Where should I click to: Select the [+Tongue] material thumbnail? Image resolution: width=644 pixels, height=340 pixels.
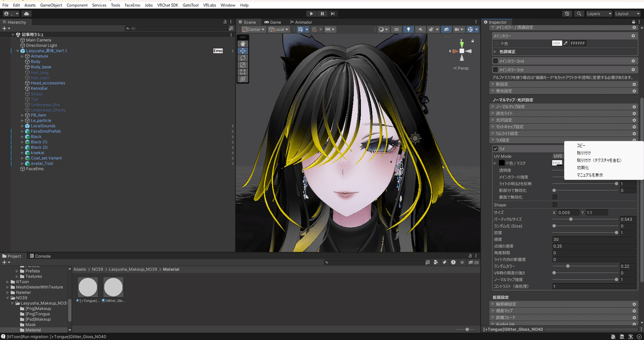89,288
